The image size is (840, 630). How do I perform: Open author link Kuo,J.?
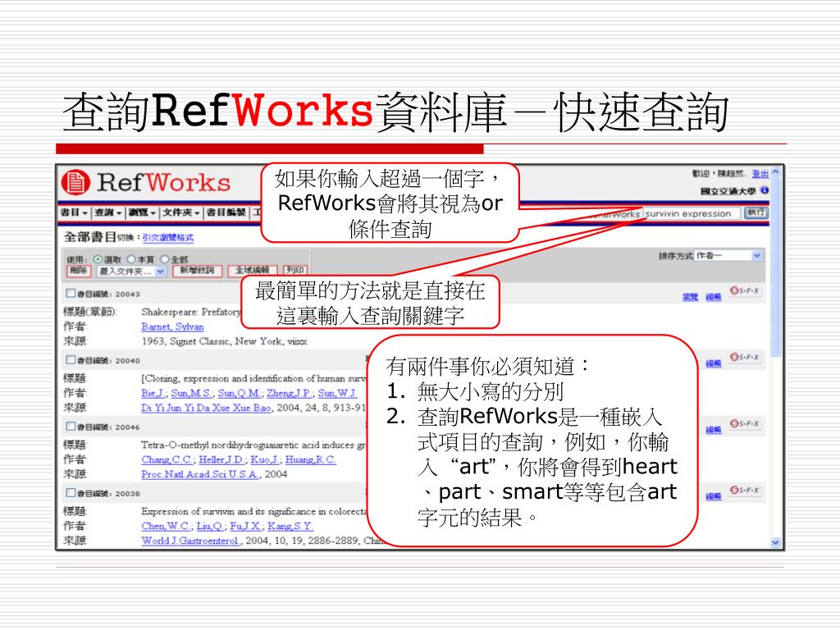coord(265,459)
